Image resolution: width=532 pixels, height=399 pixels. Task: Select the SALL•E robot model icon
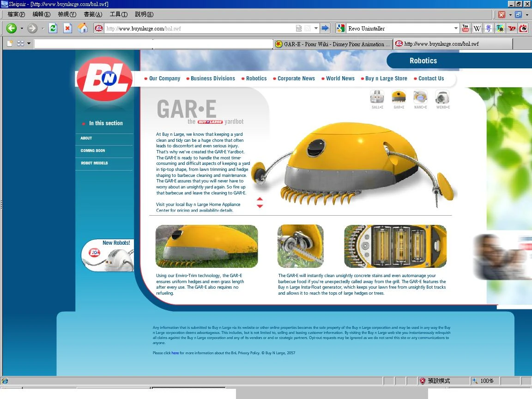377,97
